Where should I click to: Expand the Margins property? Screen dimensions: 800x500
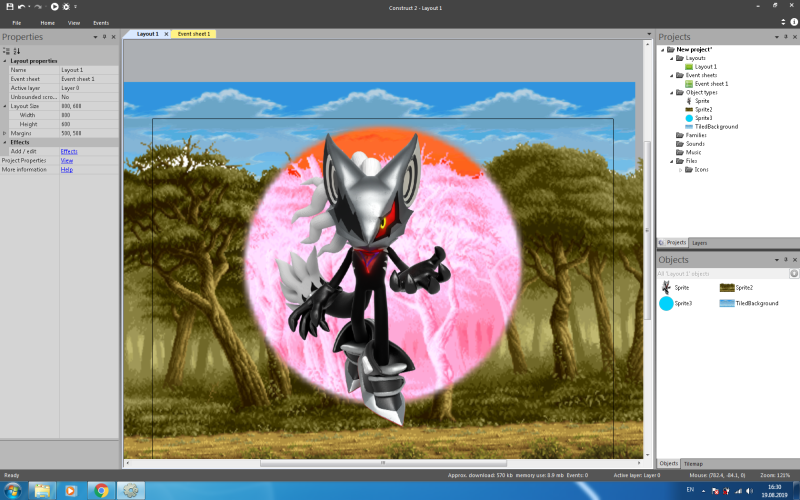pyautogui.click(x=5, y=133)
